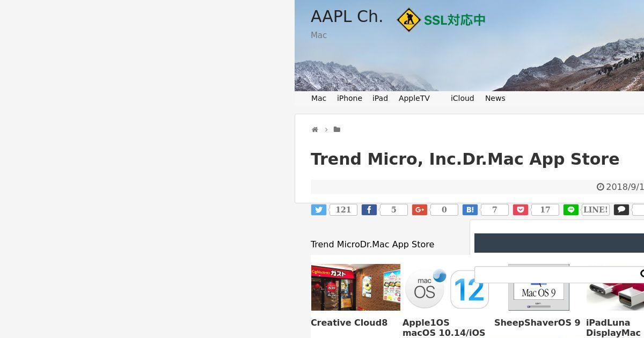This screenshot has width=644, height=338.
Task: Open the iPad menu item
Action: click(x=380, y=98)
